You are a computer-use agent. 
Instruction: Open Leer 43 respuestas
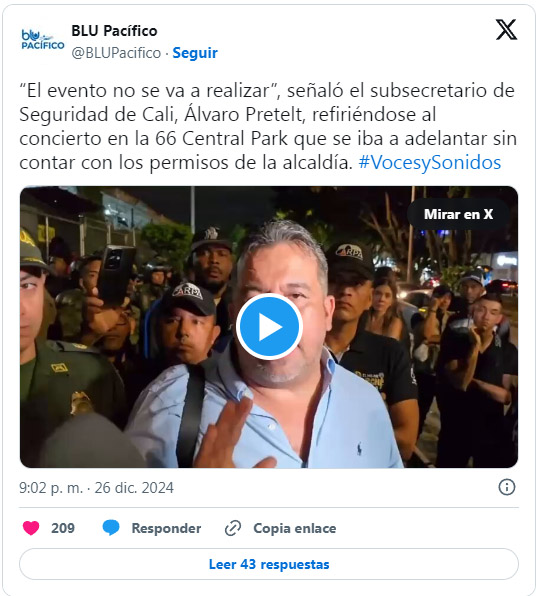269,564
